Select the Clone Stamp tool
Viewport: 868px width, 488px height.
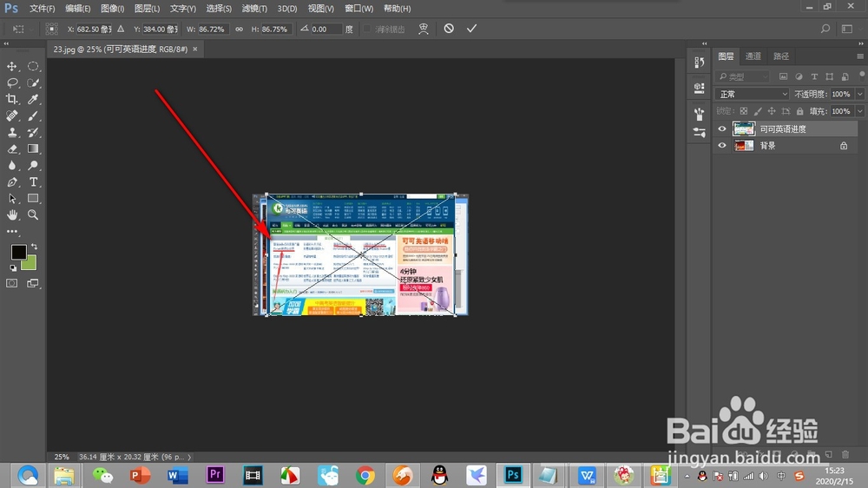[11, 132]
